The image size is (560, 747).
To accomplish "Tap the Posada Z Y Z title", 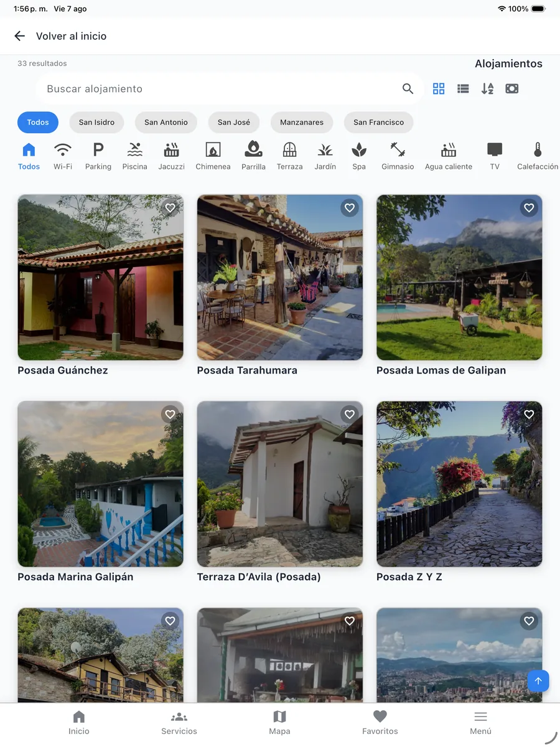I will tap(409, 577).
